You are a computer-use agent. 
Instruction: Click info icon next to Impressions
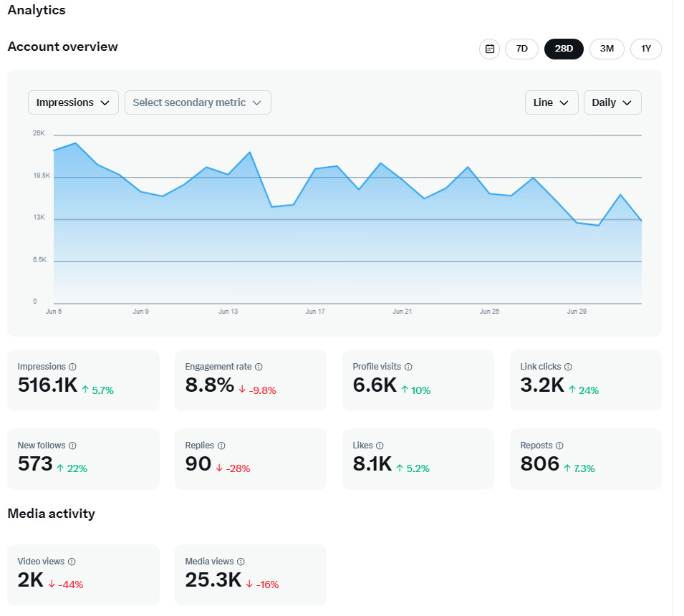[72, 367]
